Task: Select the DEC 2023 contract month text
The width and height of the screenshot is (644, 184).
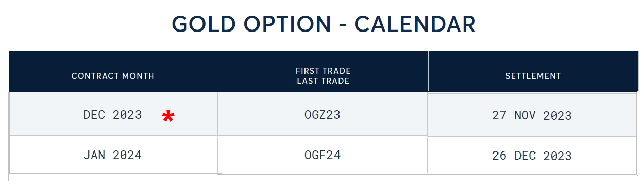Action: [x=113, y=115]
